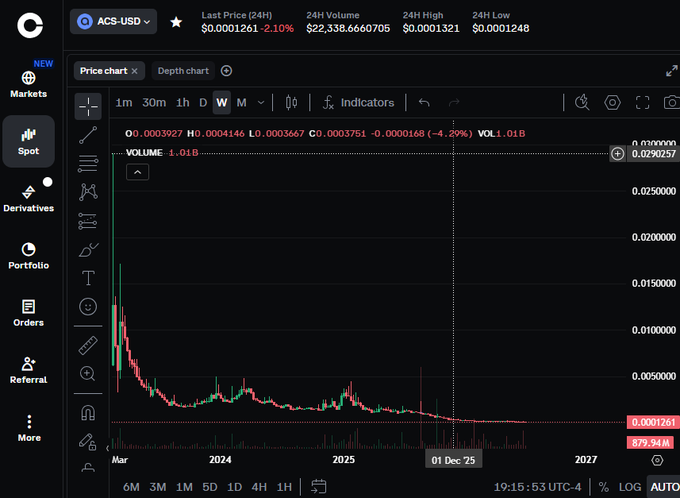Screen dimensions: 680x498
Task: Select the 3M date range
Action: [158, 487]
